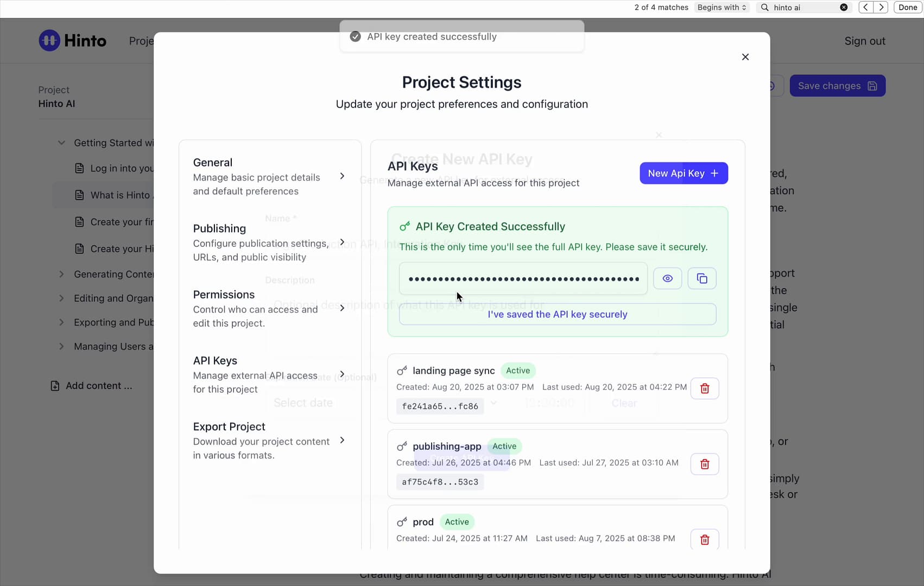Go to previous find match
Image resolution: width=924 pixels, height=586 pixels.
[866, 7]
